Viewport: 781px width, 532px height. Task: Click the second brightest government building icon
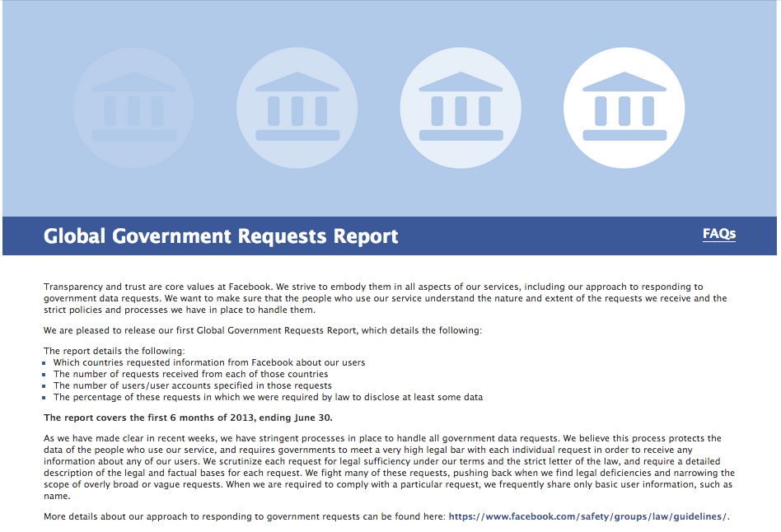tap(461, 108)
